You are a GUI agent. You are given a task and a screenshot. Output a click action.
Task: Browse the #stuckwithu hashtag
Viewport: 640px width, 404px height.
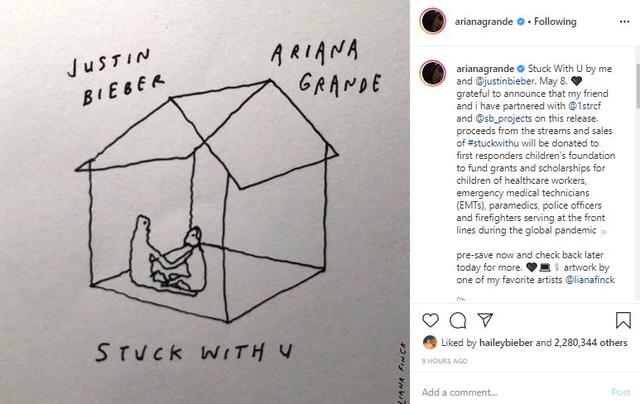click(x=493, y=143)
